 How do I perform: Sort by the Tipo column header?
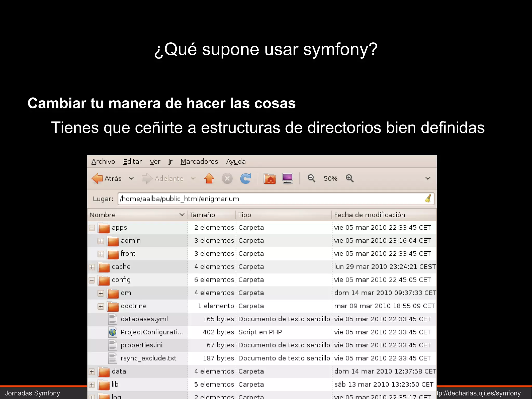coord(284,215)
